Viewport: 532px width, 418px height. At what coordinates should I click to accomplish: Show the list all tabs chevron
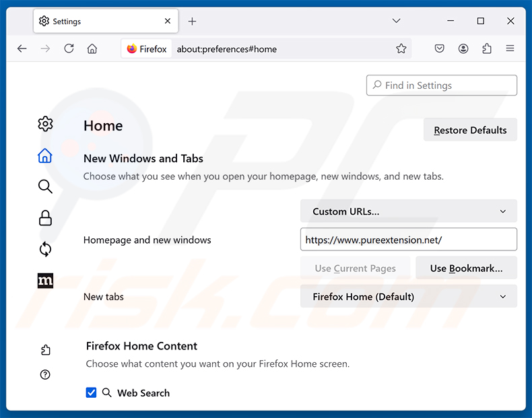coord(396,21)
